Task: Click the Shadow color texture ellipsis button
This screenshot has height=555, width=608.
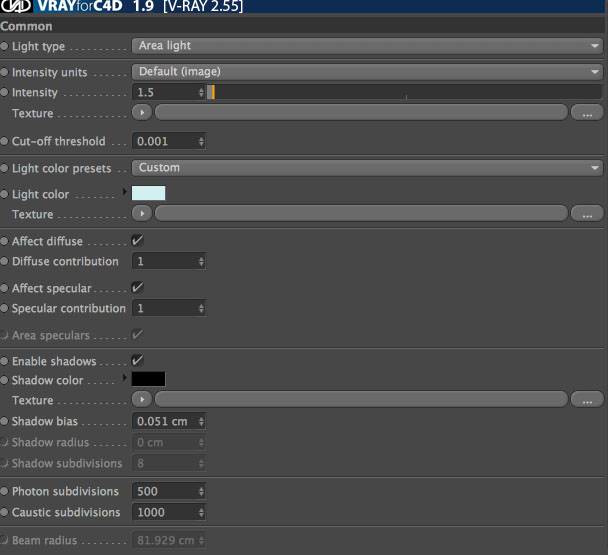Action: click(587, 399)
